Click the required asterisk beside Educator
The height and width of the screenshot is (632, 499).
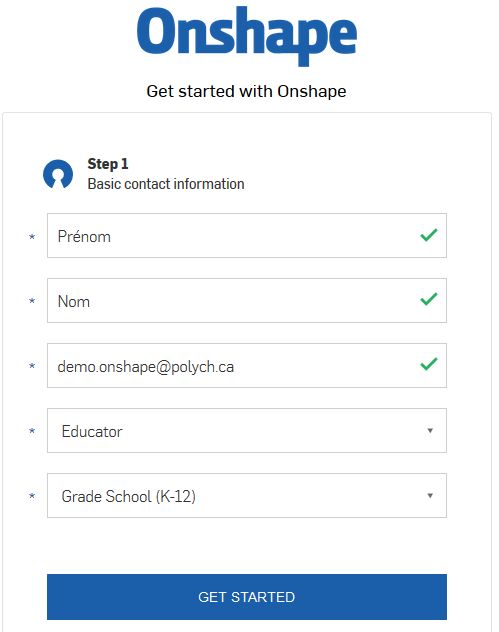[x=32, y=431]
